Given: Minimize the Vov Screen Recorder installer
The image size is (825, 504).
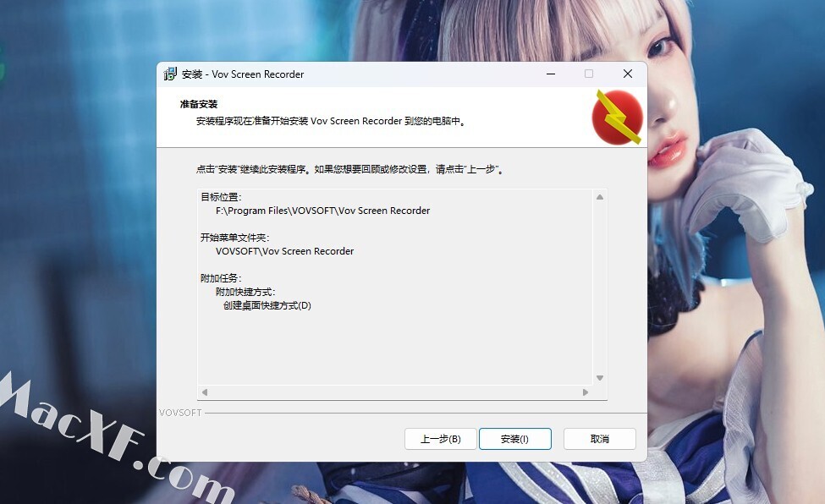Looking at the screenshot, I should [551, 74].
